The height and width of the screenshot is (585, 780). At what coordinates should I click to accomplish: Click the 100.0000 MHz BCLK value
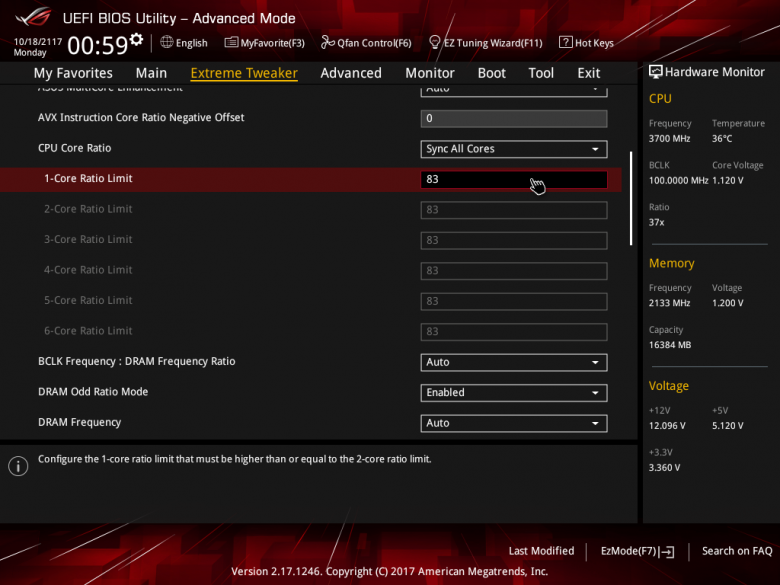[x=678, y=180]
